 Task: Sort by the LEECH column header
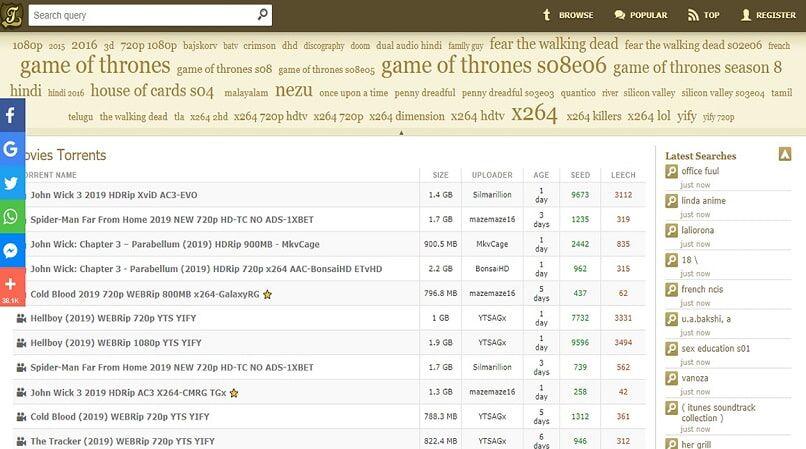pos(623,175)
